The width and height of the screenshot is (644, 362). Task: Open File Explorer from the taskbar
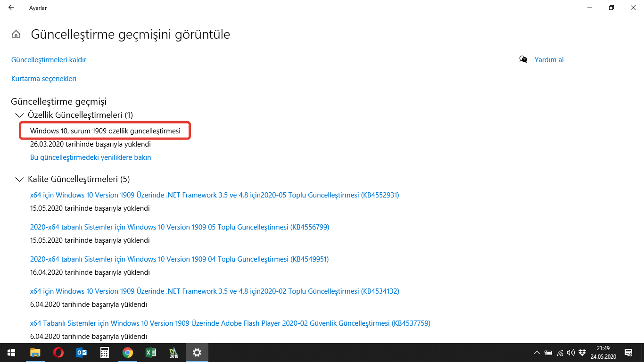tap(35, 353)
